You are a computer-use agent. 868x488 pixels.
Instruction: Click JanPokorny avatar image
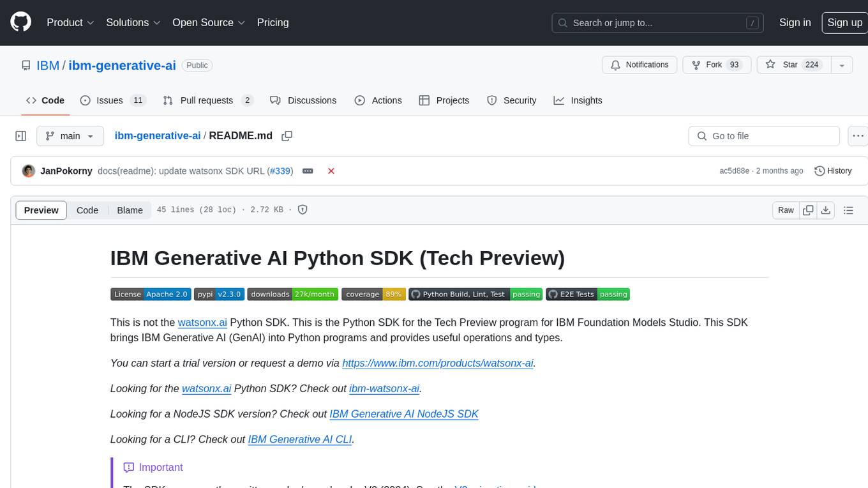click(28, 171)
